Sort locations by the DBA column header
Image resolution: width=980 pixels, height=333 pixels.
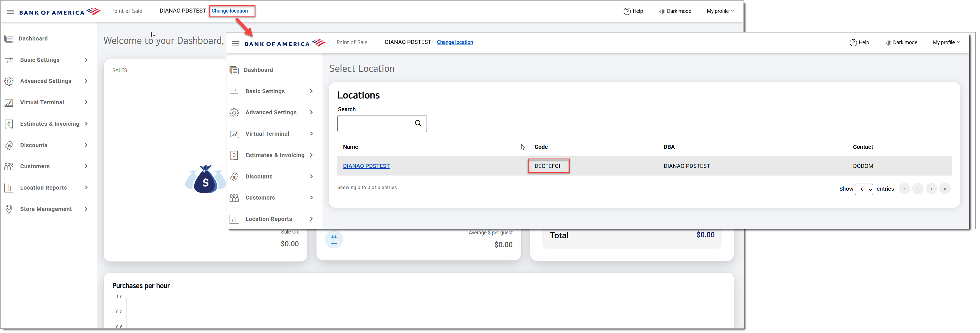tap(669, 147)
